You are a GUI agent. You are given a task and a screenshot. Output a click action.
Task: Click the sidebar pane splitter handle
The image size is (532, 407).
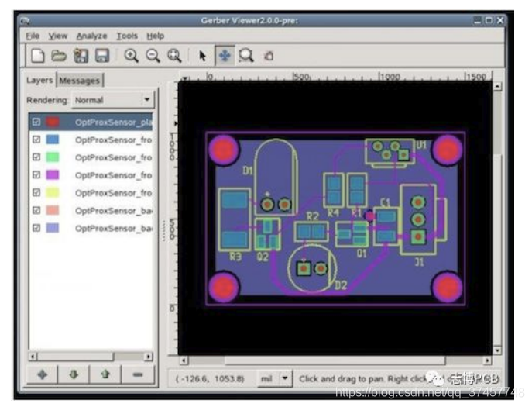163,230
